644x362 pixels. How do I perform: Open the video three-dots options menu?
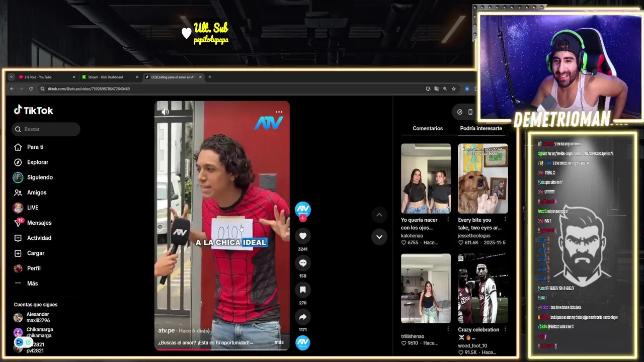[279, 112]
